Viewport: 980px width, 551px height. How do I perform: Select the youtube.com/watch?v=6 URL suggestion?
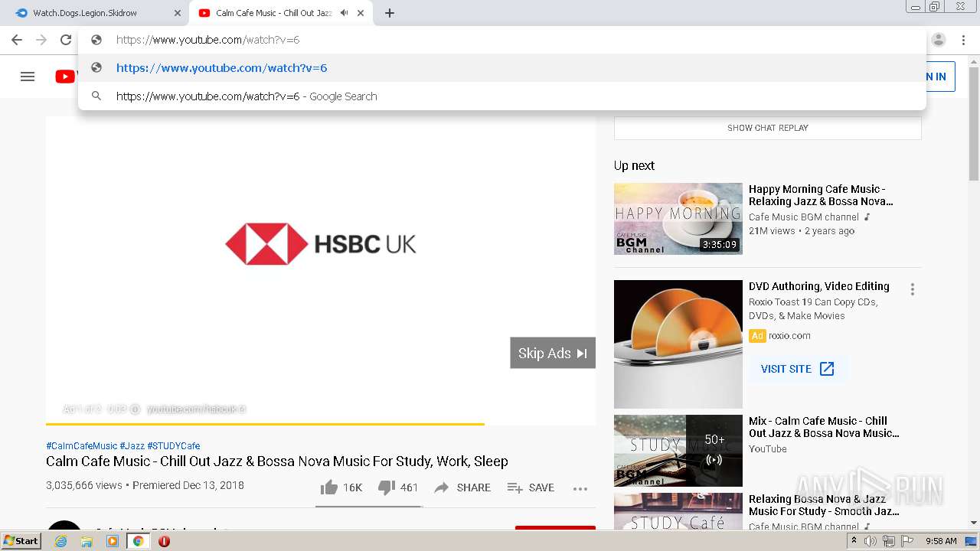click(501, 68)
